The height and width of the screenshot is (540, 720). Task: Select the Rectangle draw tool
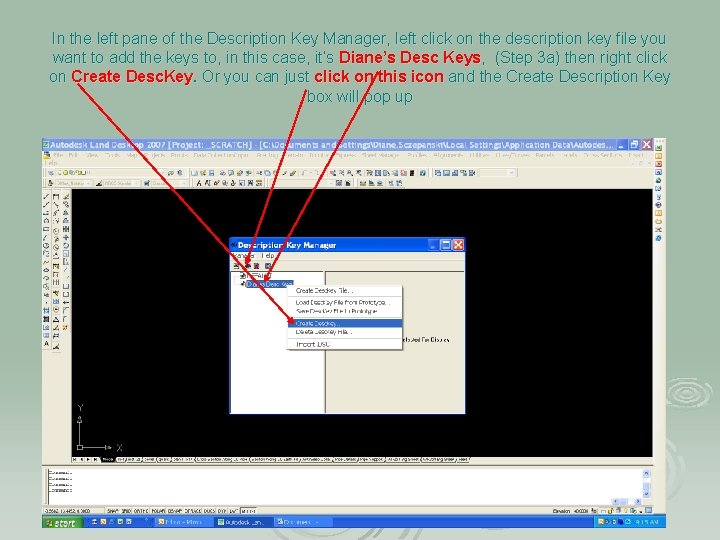(46, 229)
